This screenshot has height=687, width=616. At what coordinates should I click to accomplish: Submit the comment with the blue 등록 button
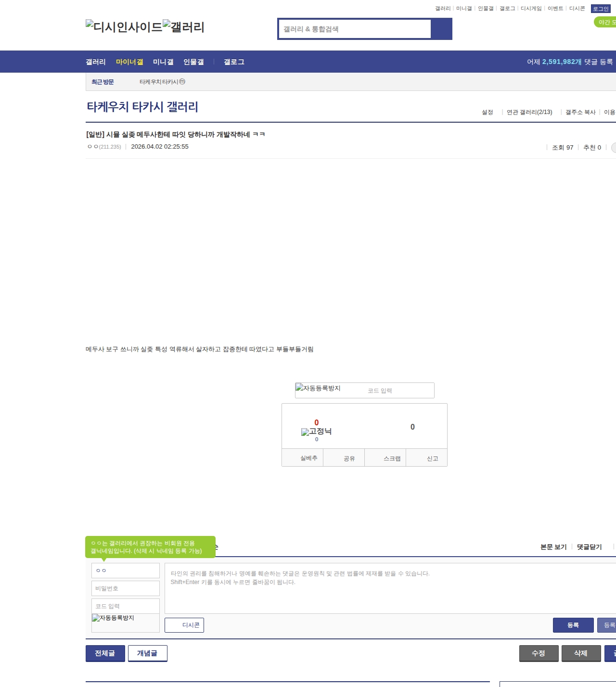point(573,625)
